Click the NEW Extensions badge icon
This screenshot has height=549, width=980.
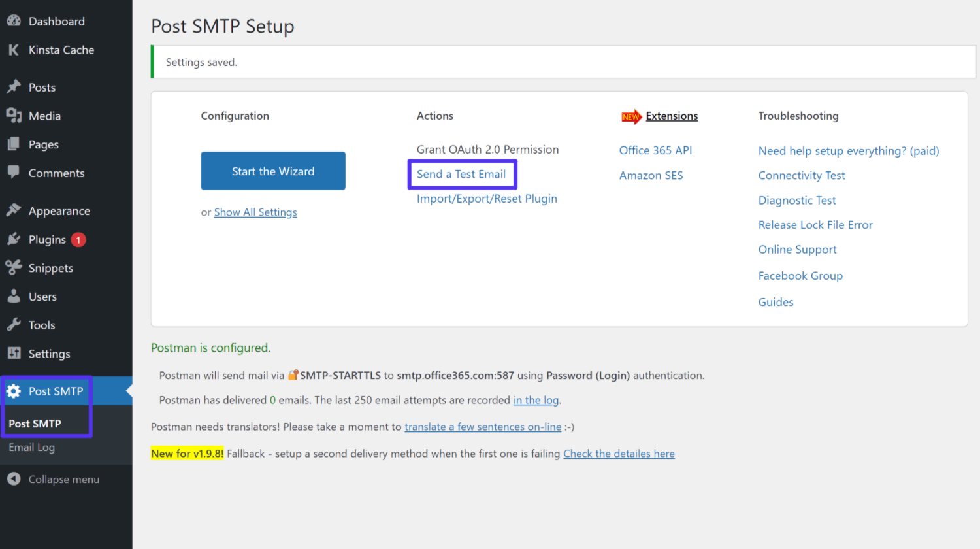[630, 116]
